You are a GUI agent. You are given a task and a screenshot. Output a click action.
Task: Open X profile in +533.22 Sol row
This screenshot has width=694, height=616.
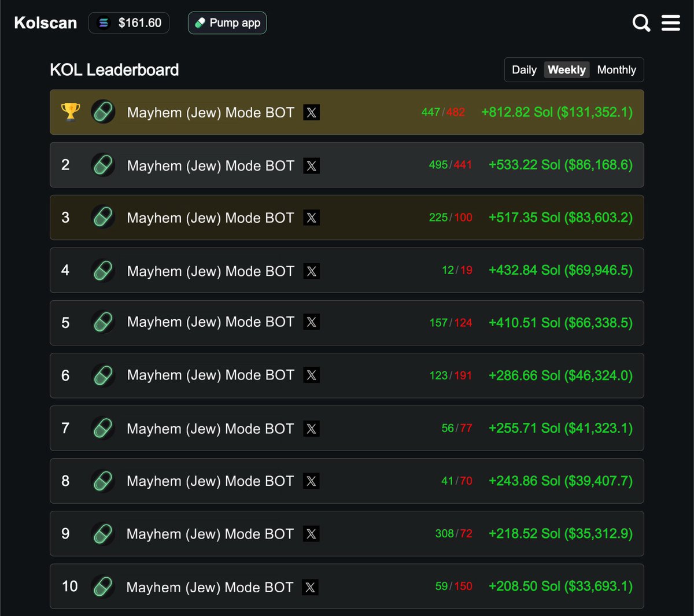click(311, 165)
